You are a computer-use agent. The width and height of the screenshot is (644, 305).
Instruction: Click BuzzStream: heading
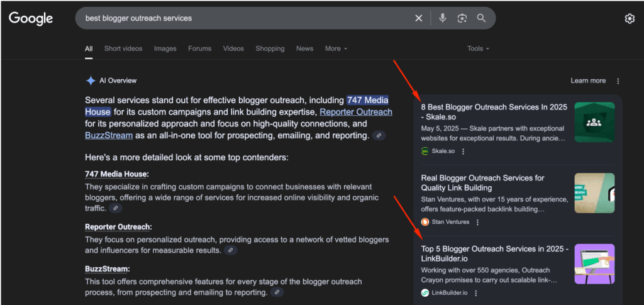tap(107, 269)
